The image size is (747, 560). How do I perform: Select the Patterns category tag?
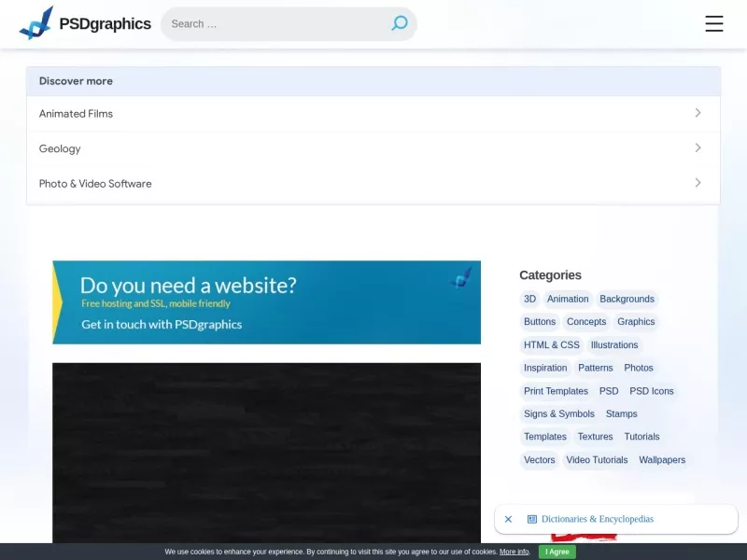coord(596,368)
